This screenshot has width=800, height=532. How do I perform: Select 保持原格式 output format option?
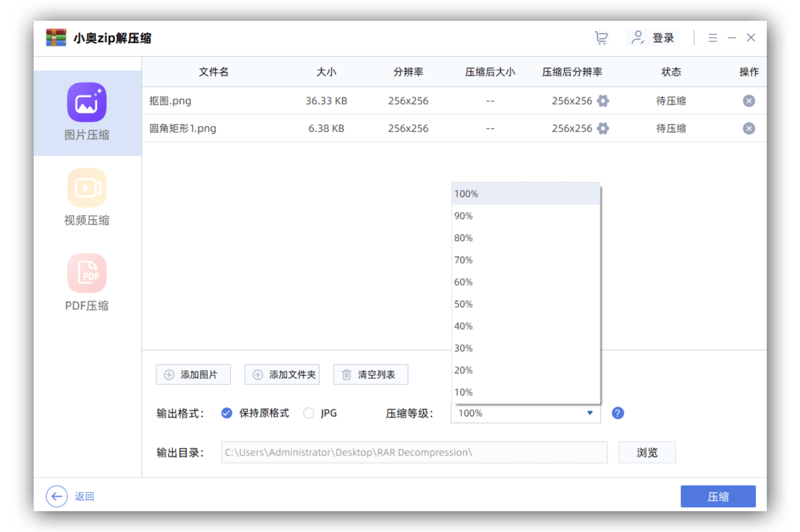227,413
